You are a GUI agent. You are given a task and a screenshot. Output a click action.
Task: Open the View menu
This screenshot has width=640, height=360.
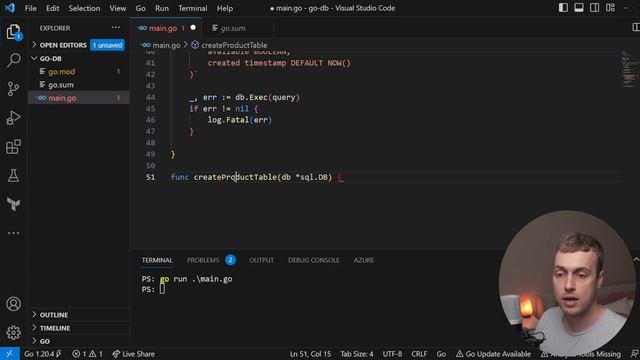tap(118, 8)
